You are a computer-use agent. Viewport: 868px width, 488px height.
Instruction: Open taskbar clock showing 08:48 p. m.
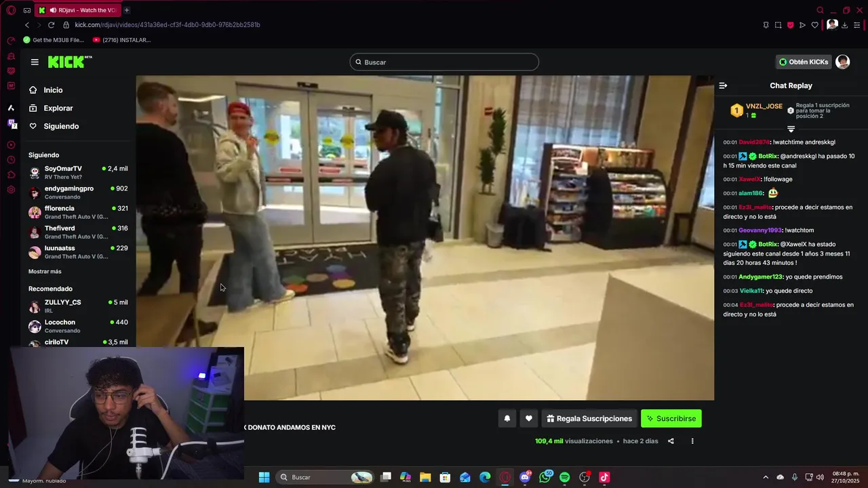click(x=846, y=477)
